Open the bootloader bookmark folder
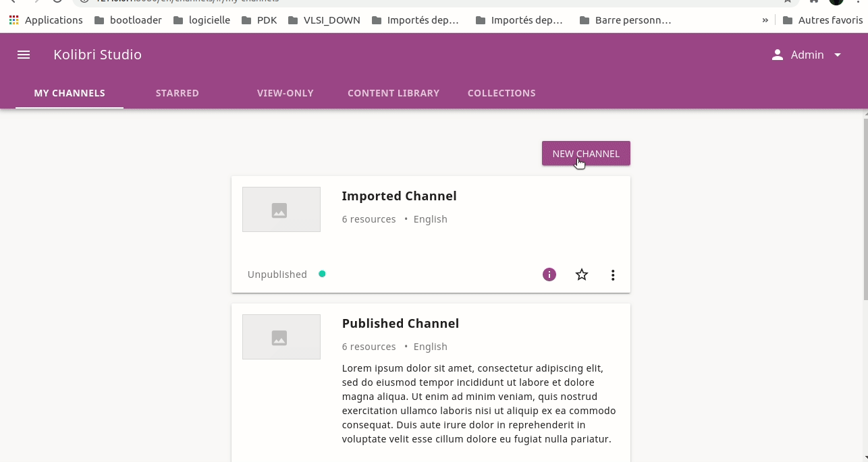The width and height of the screenshot is (868, 462). pyautogui.click(x=128, y=20)
